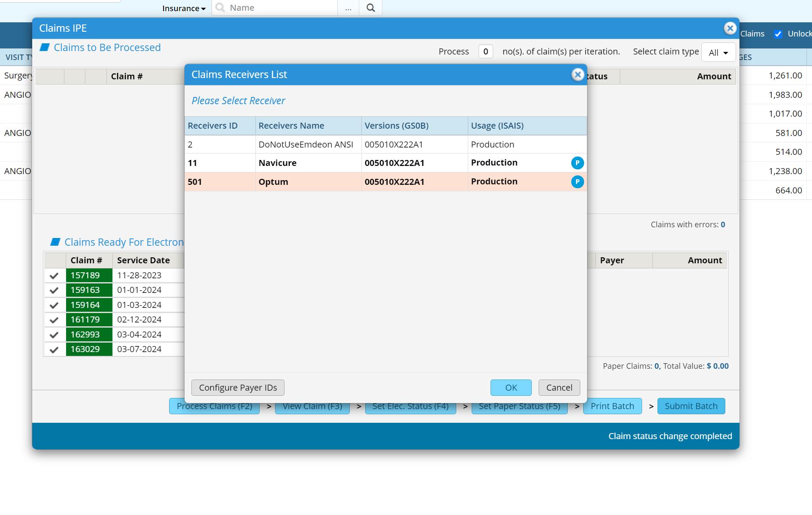Click the search magnifier icon
Viewport: 812px width, 515px height.
(371, 8)
